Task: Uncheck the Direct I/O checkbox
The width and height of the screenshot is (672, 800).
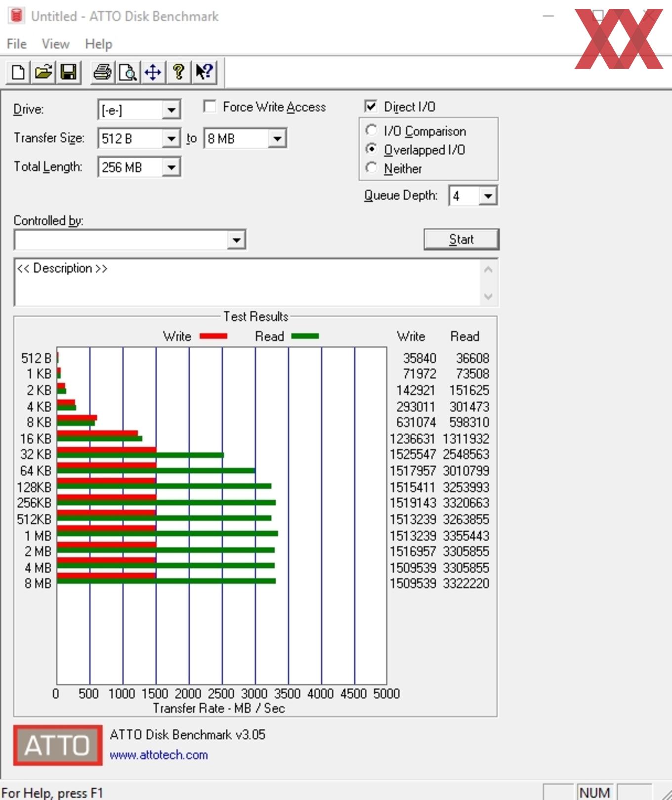Action: coord(371,106)
